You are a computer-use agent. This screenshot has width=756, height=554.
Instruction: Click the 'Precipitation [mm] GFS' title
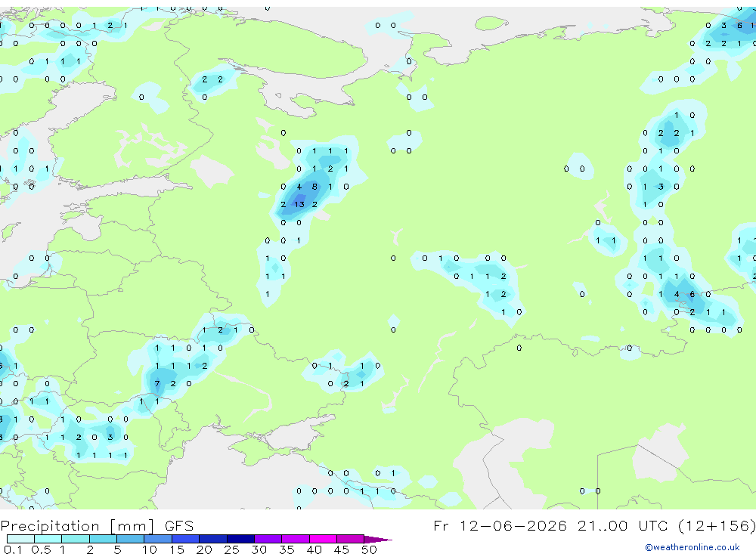[97, 526]
